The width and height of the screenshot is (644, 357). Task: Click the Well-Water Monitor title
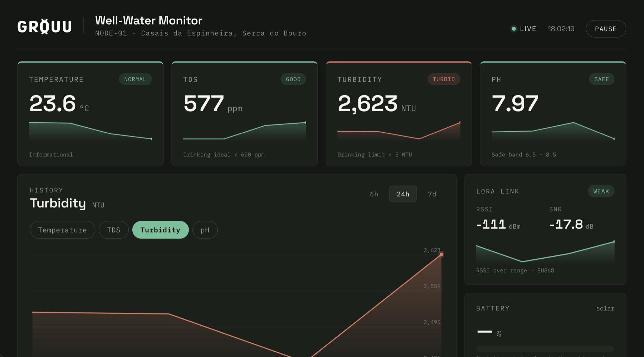click(149, 20)
